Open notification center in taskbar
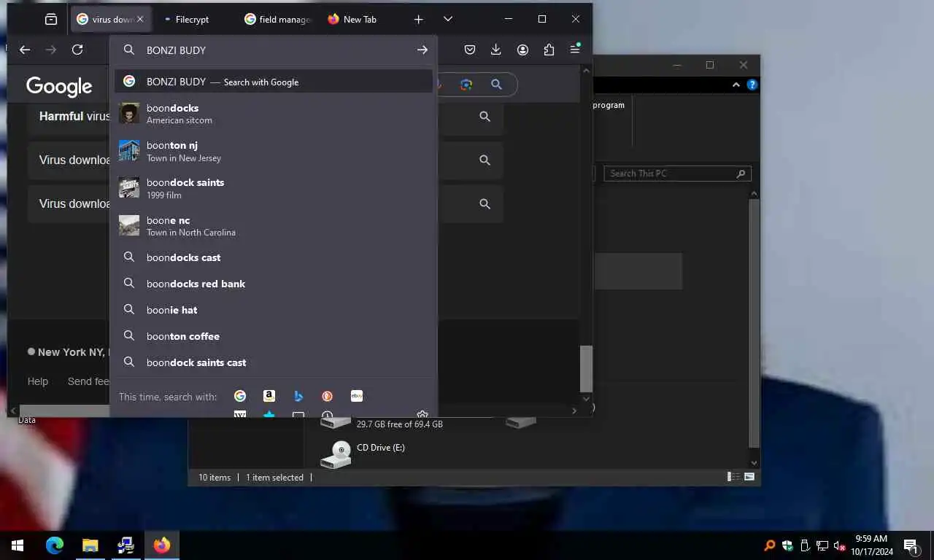Screen dimensions: 934x560 tap(911, 545)
